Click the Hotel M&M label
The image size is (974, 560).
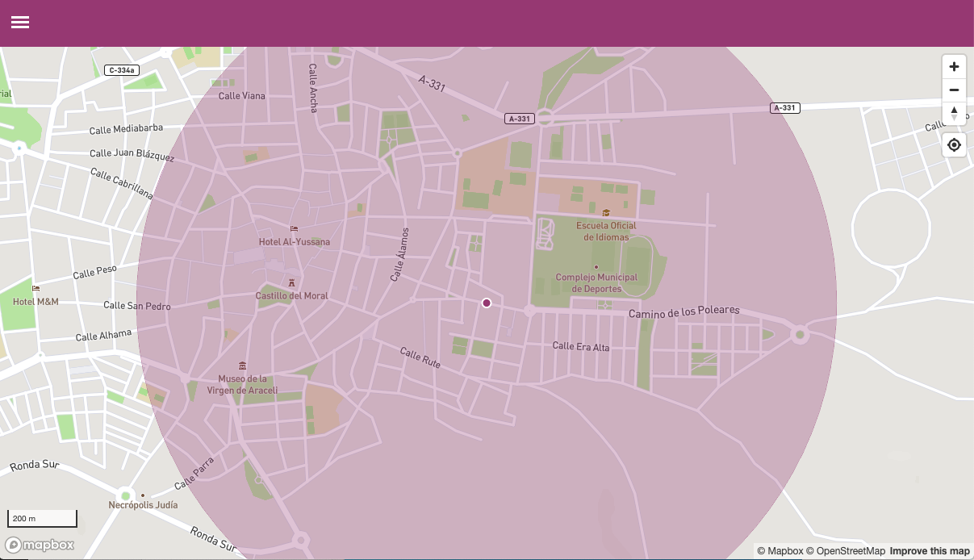(36, 302)
